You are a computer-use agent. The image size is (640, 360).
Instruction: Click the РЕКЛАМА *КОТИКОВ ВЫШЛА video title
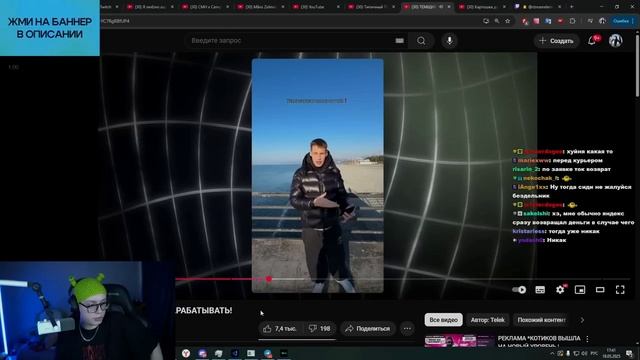pyautogui.click(x=539, y=338)
